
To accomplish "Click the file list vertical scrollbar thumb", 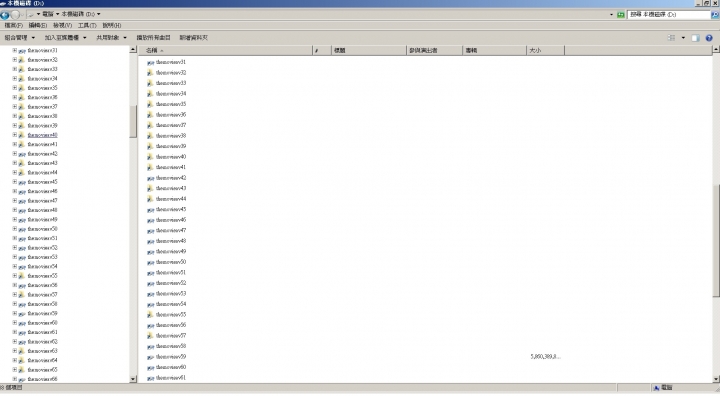I will [716, 240].
